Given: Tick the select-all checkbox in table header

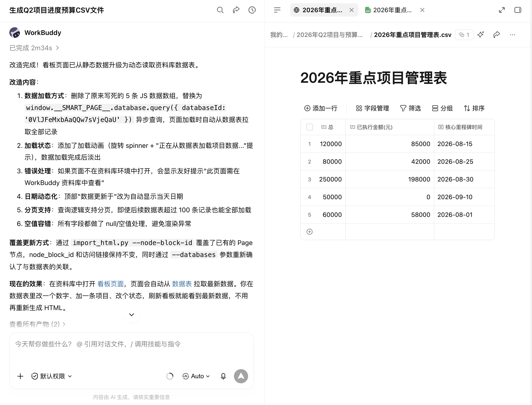Looking at the screenshot, I should tap(310, 127).
